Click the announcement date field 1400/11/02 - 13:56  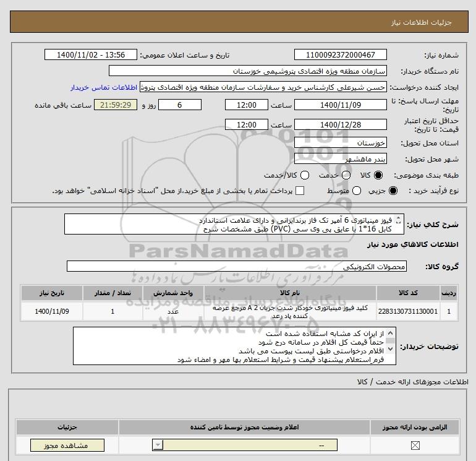click(x=90, y=54)
